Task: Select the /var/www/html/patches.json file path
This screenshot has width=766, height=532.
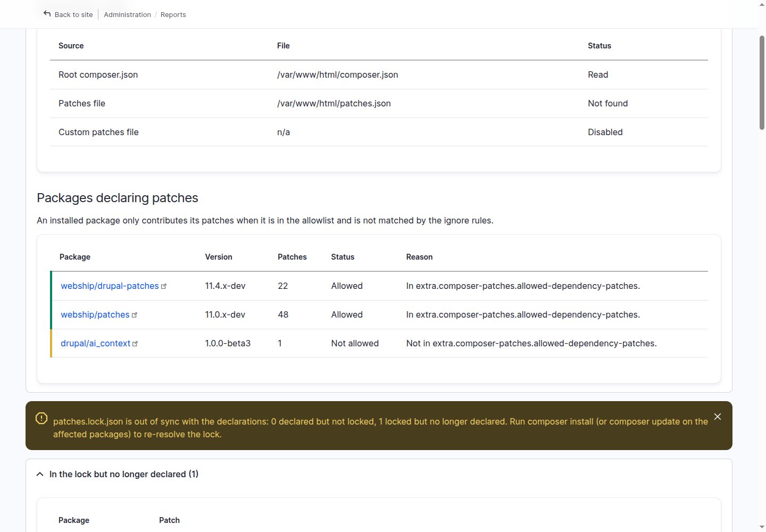Action: tap(334, 103)
